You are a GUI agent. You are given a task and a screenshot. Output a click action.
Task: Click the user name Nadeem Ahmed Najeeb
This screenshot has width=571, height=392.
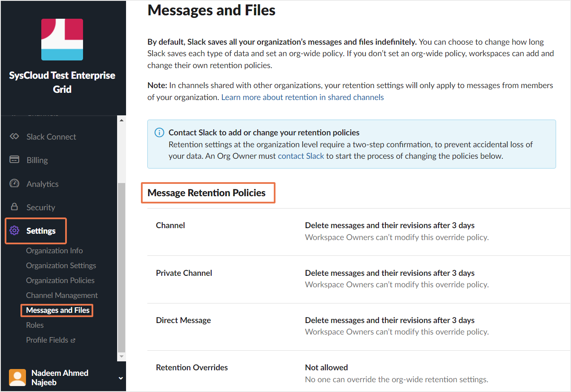(x=60, y=378)
